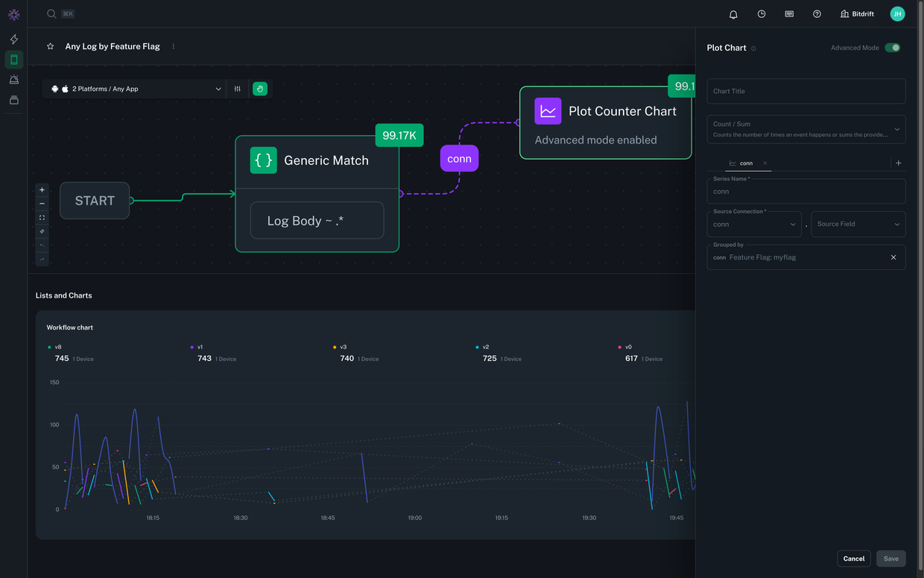
Task: Click the Cancel button
Action: click(853, 559)
